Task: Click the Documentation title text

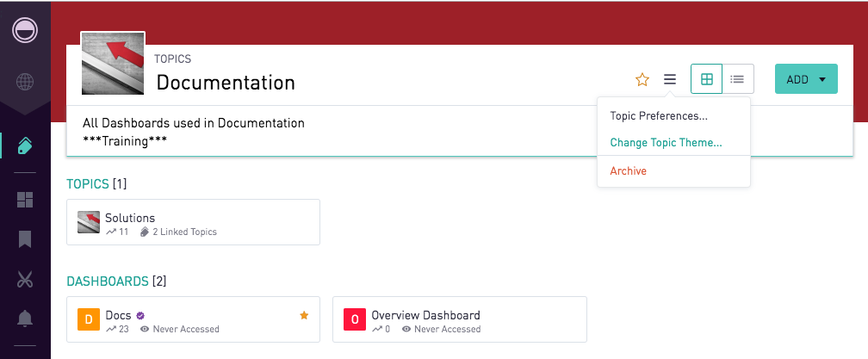Action: [x=226, y=83]
